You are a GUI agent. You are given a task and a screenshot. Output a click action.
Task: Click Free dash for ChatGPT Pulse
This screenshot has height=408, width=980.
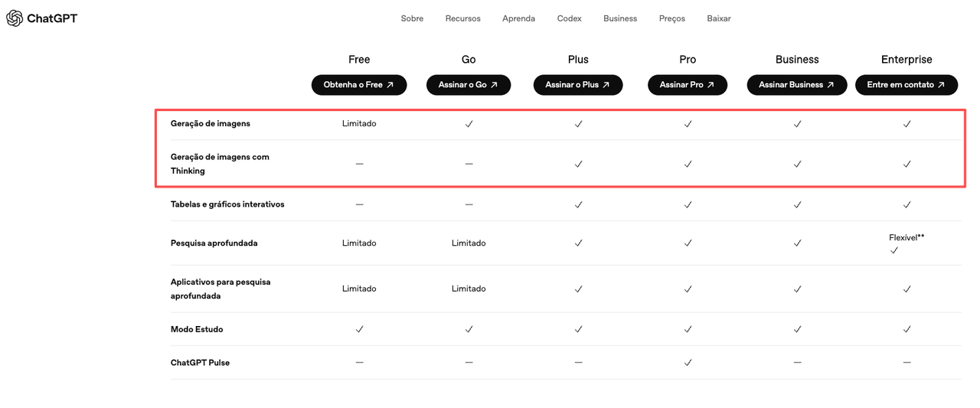pos(359,363)
